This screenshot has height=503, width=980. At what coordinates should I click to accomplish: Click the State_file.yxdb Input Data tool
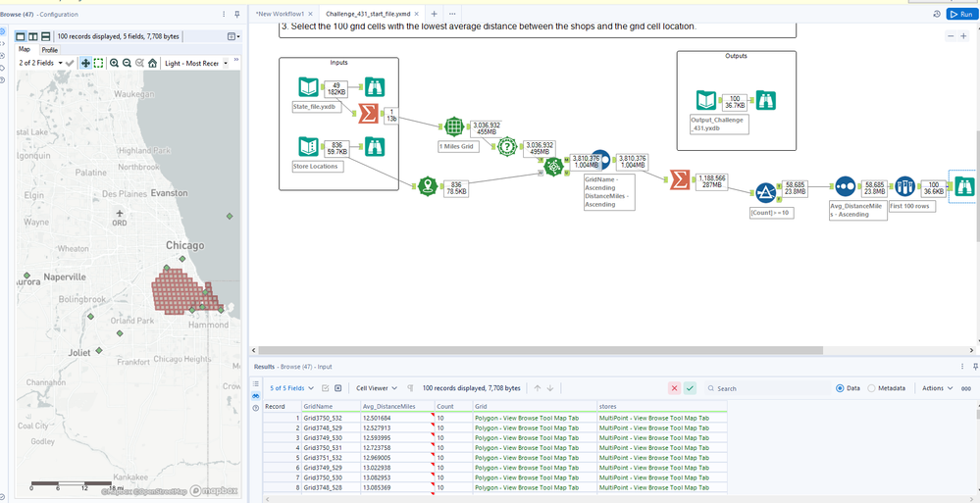pyautogui.click(x=309, y=87)
